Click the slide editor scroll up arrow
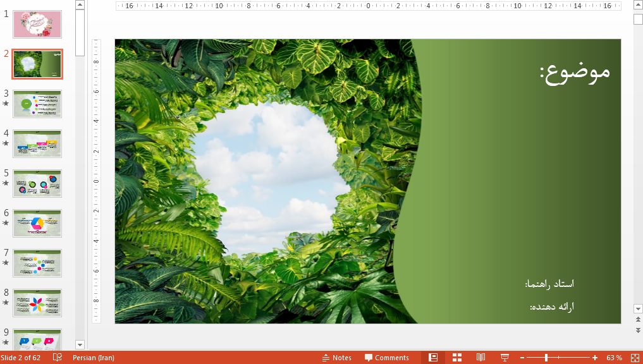Image resolution: width=643 pixels, height=364 pixels. pyautogui.click(x=638, y=6)
